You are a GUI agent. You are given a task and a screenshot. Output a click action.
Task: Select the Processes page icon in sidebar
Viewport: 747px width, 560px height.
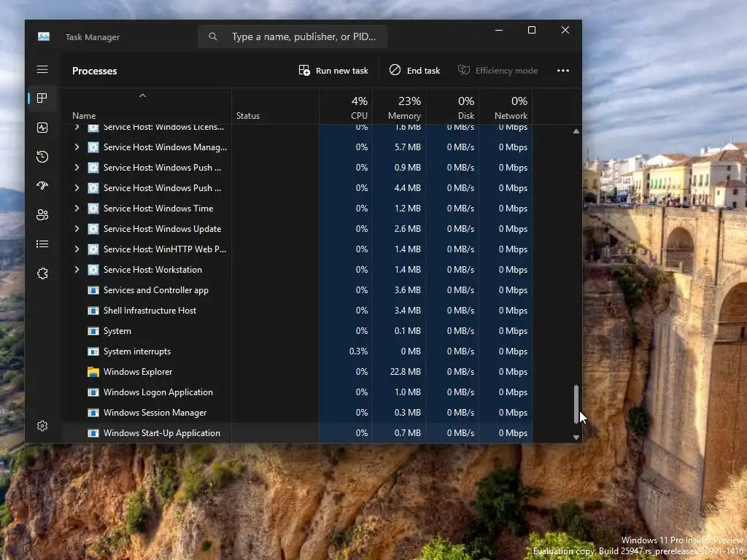(42, 98)
